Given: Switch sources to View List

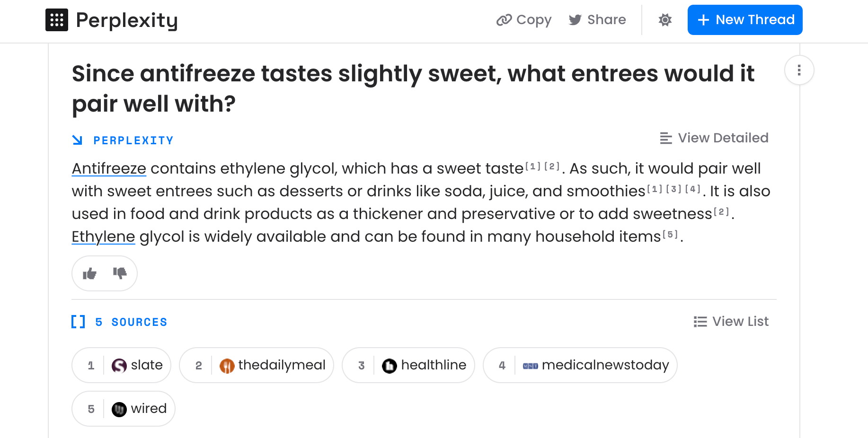Looking at the screenshot, I should pyautogui.click(x=731, y=322).
